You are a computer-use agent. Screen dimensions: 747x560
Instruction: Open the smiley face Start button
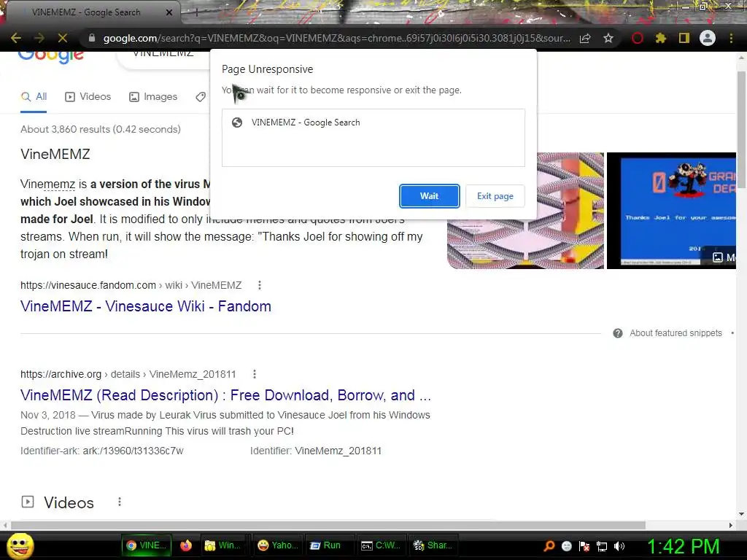tap(20, 545)
